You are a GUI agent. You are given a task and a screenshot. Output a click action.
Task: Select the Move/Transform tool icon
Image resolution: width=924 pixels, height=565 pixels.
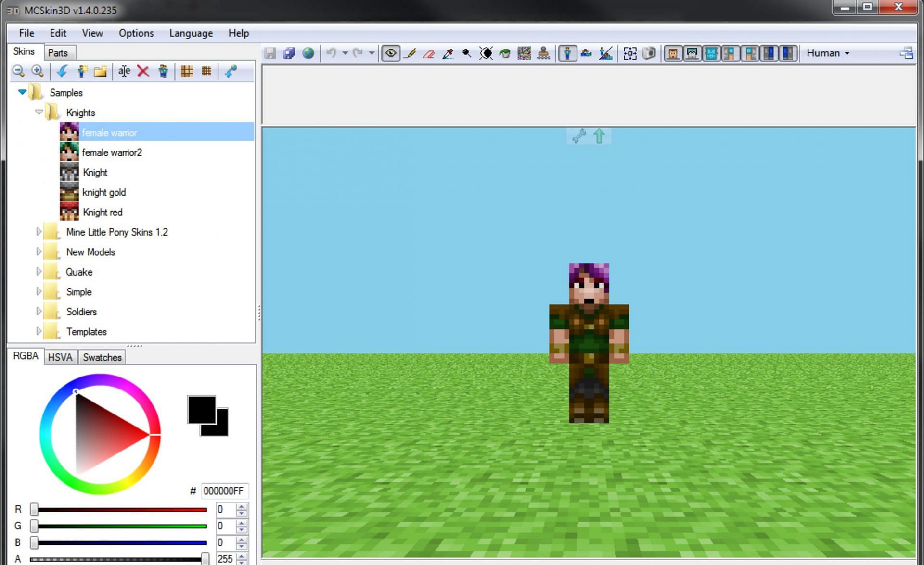(x=629, y=53)
